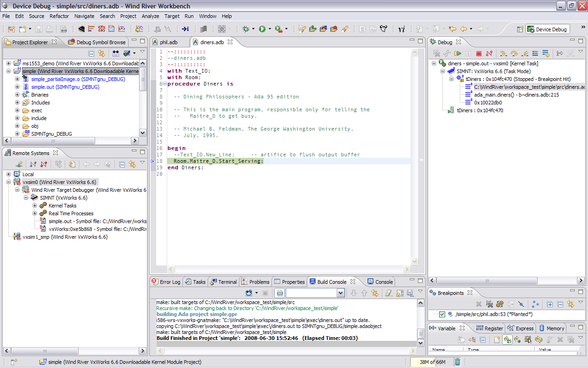Open the Refactor menu
The image size is (588, 368).
tap(59, 16)
